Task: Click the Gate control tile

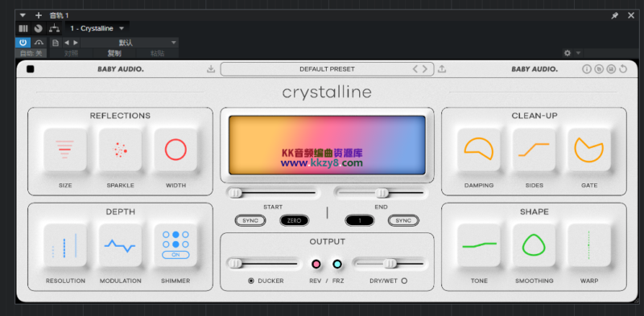Action: pyautogui.click(x=589, y=150)
